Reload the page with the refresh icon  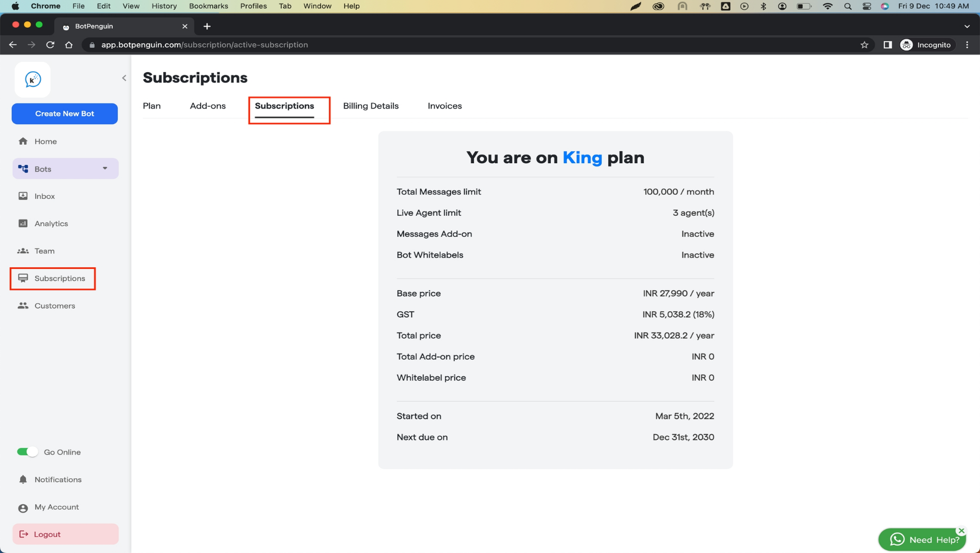click(50, 45)
